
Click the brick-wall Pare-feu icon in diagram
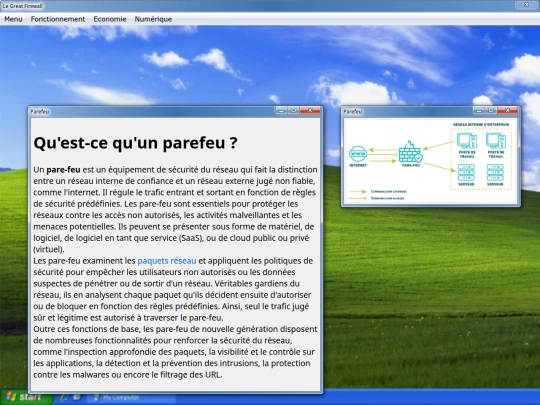click(x=411, y=152)
